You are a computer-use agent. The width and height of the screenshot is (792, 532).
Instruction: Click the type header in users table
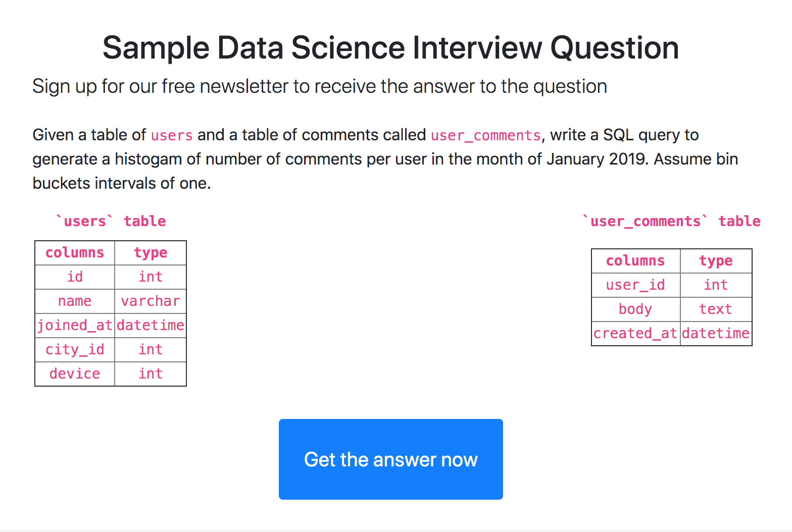pyautogui.click(x=151, y=252)
